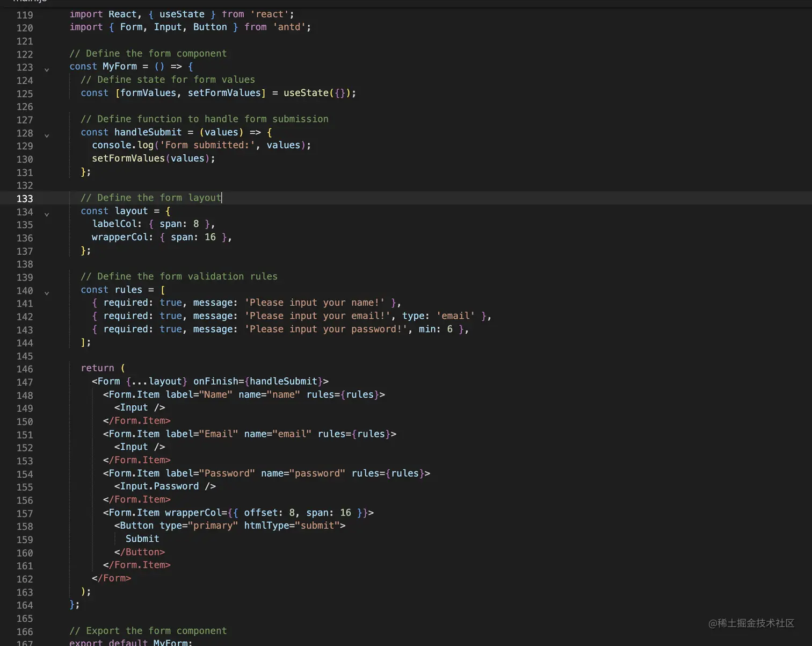Click the 'Please input your name!' string
The image size is (812, 646).
315,303
